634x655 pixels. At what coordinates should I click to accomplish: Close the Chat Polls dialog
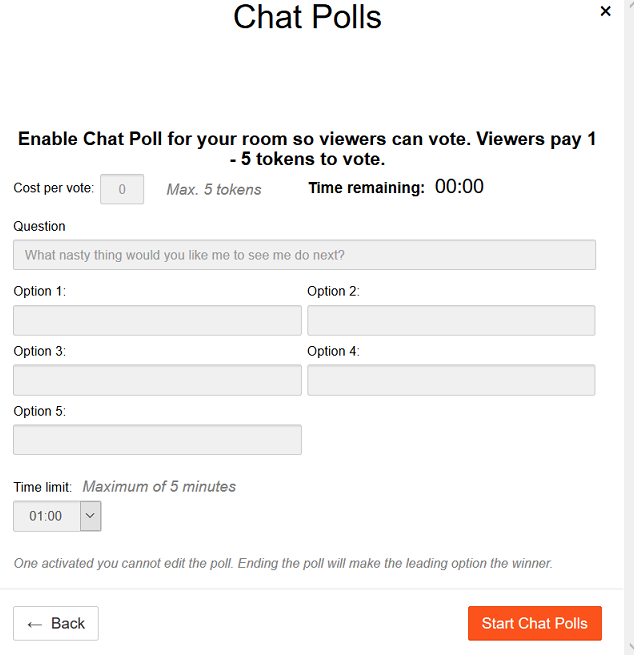tap(605, 11)
